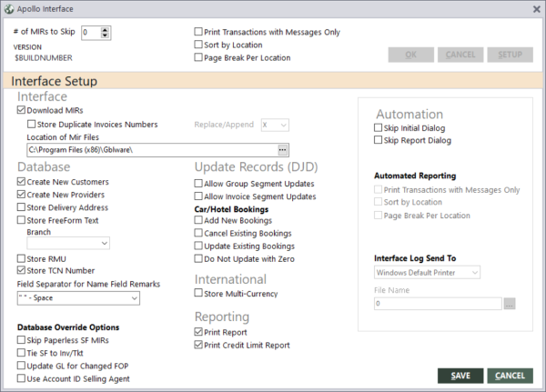Toggle top Page Break Per Location

pos(198,57)
